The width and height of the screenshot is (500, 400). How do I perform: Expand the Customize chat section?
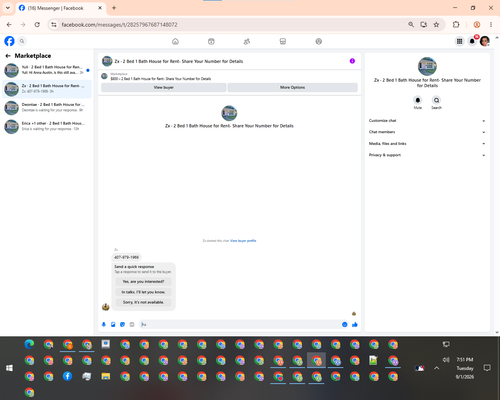pyautogui.click(x=427, y=121)
